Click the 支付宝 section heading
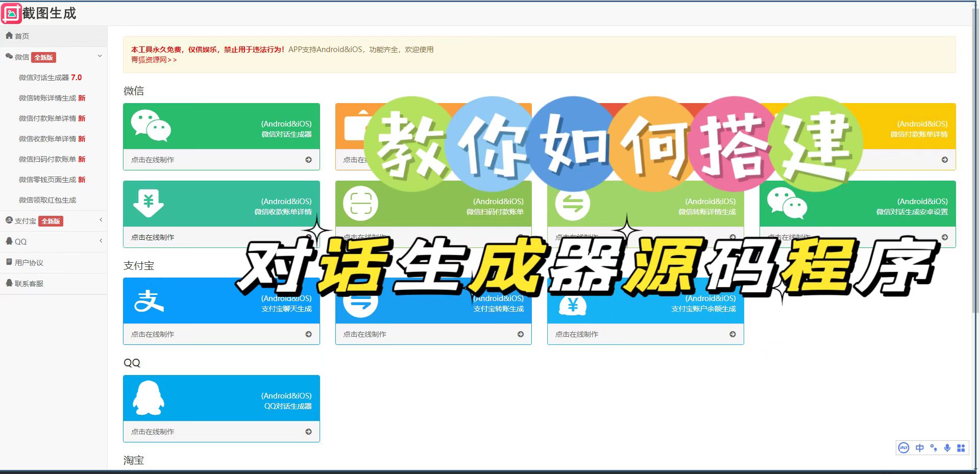This screenshot has height=474, width=980. [x=139, y=266]
